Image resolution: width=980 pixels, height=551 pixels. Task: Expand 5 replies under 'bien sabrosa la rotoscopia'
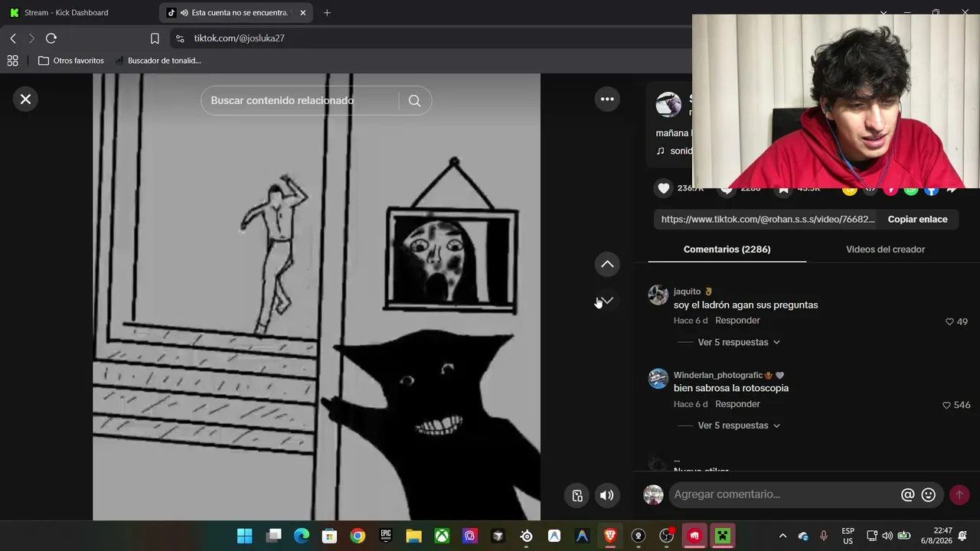(x=739, y=425)
